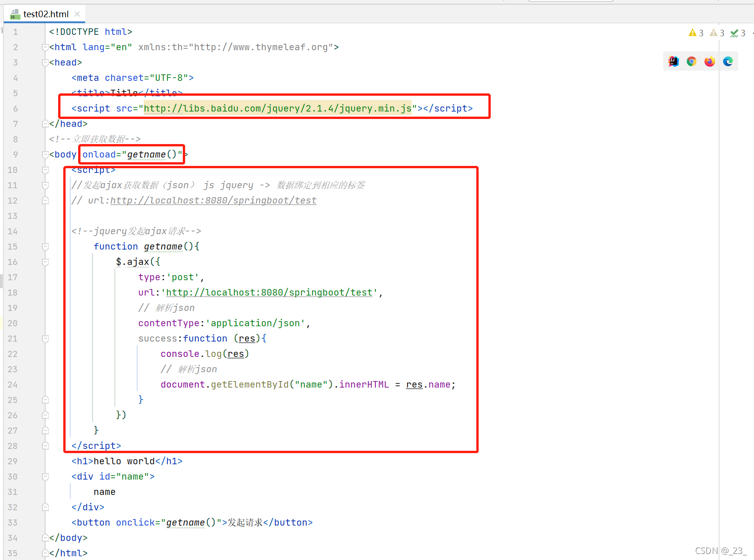The height and width of the screenshot is (560, 754).
Task: Click the xmlns:th thymeleaf attribute
Action: click(235, 47)
